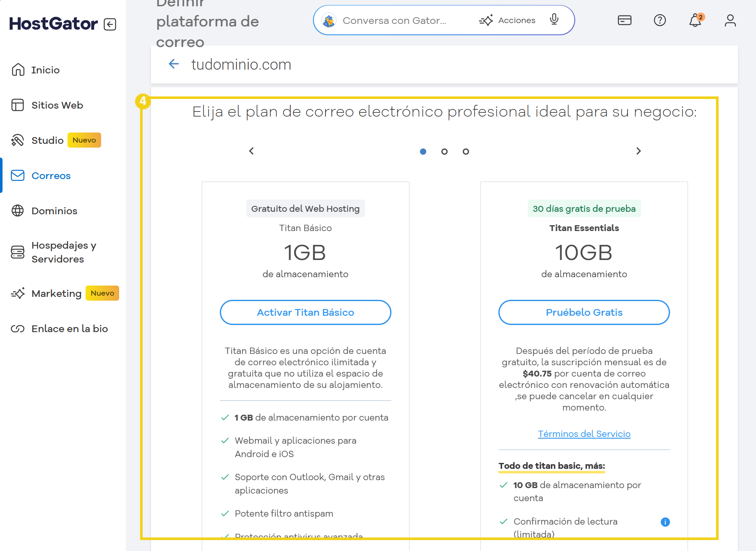Open Términos del Servicio link
This screenshot has height=551, width=756.
pos(584,434)
